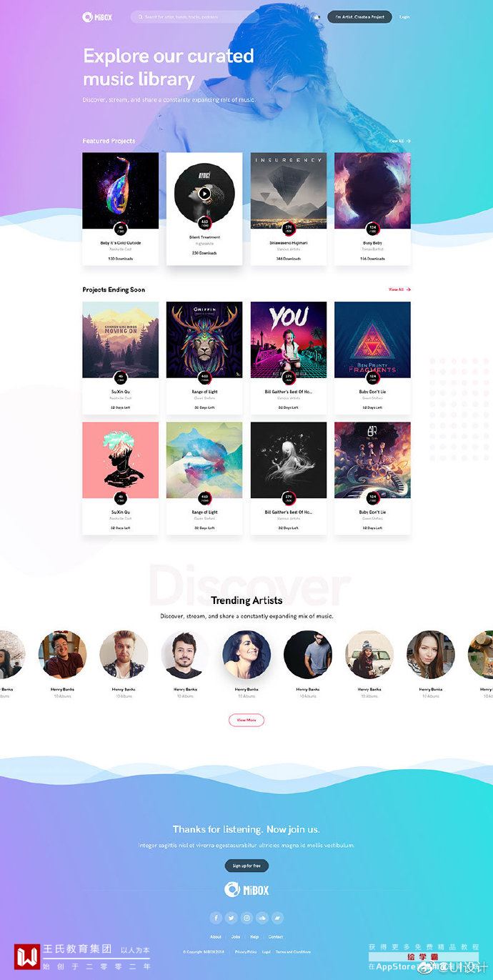Click the notification icon beside the artist button
This screenshot has height=980, width=493.
click(x=317, y=16)
